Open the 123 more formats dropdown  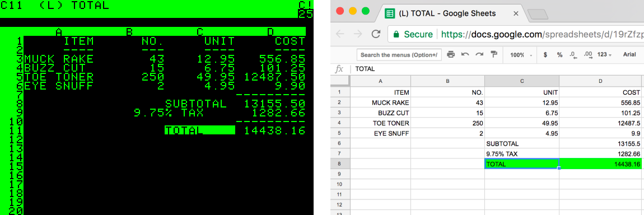604,54
